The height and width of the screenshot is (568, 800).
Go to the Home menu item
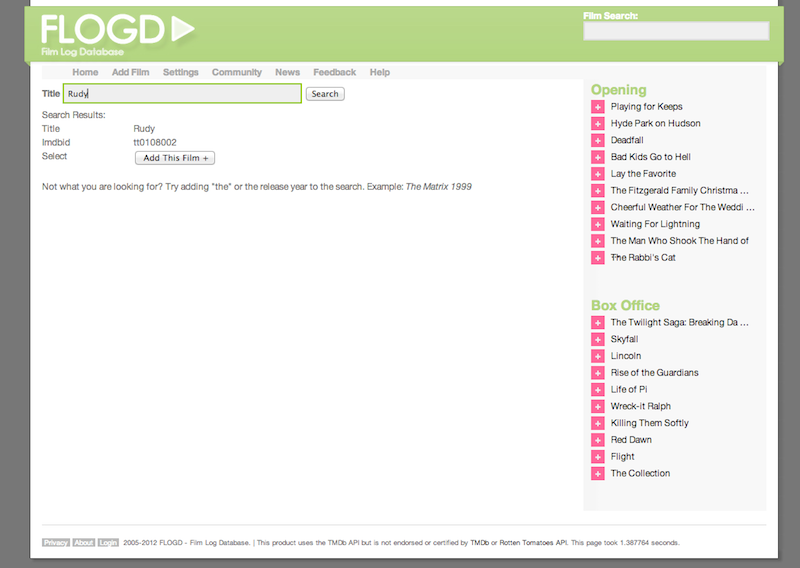pyautogui.click(x=85, y=72)
